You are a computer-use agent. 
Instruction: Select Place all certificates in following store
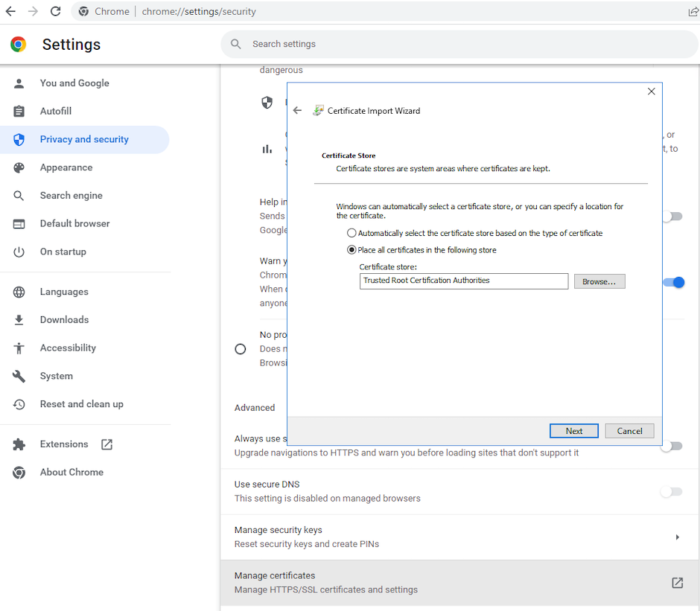click(351, 250)
